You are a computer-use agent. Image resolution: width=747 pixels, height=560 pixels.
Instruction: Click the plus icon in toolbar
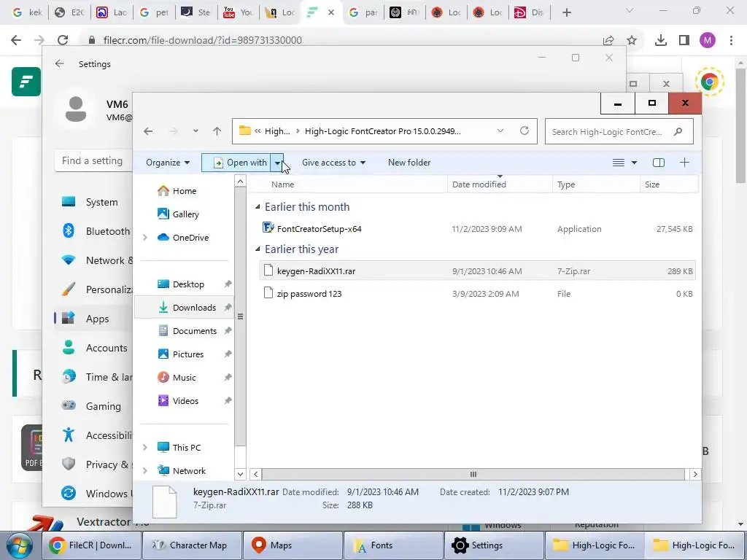pos(684,163)
